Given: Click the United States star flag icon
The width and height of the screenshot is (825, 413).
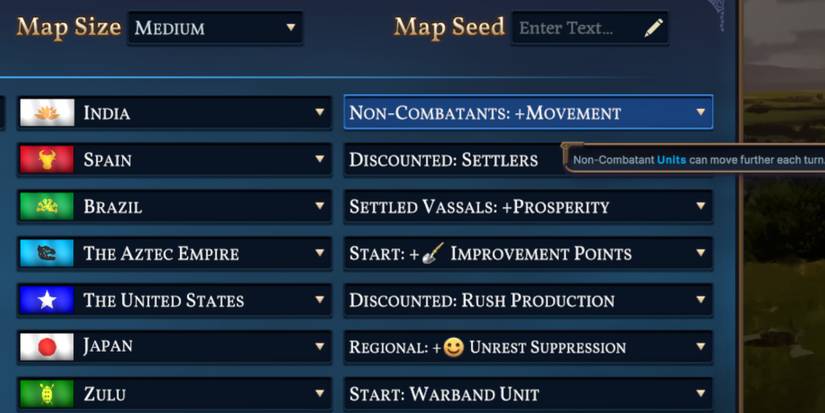Looking at the screenshot, I should [46, 300].
